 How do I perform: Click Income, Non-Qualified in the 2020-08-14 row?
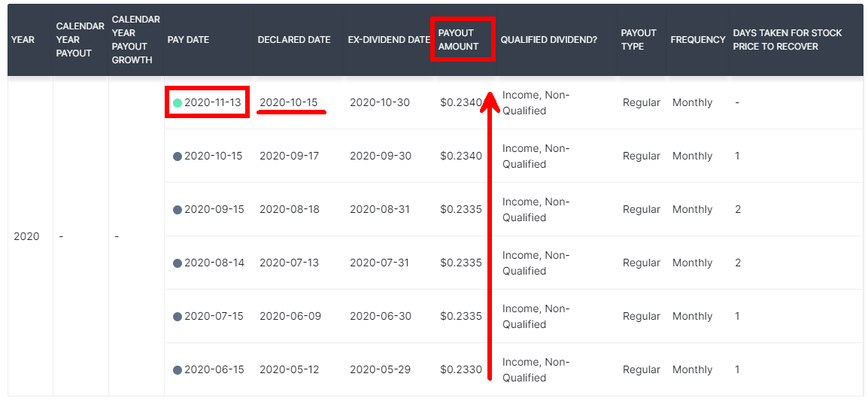pyautogui.click(x=536, y=263)
